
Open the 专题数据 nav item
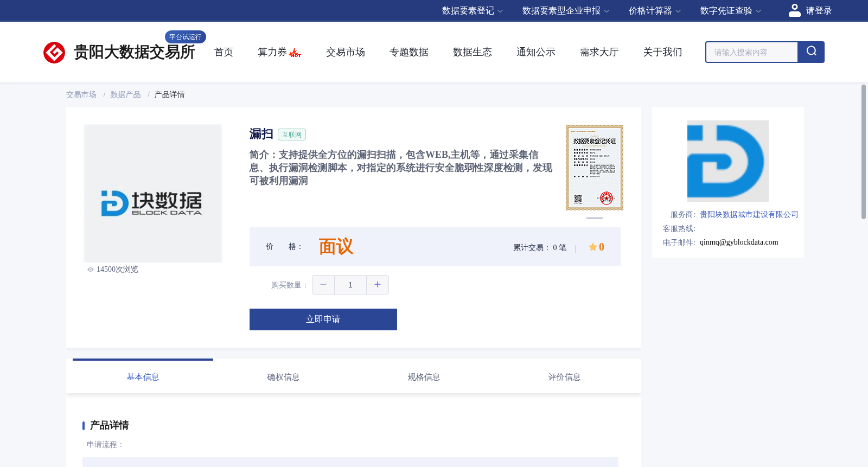[x=409, y=52]
